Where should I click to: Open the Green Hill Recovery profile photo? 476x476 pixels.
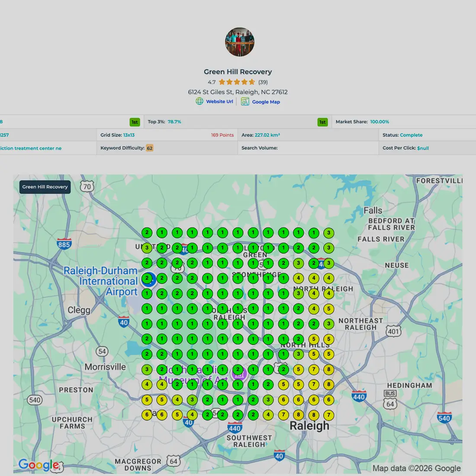(240, 42)
